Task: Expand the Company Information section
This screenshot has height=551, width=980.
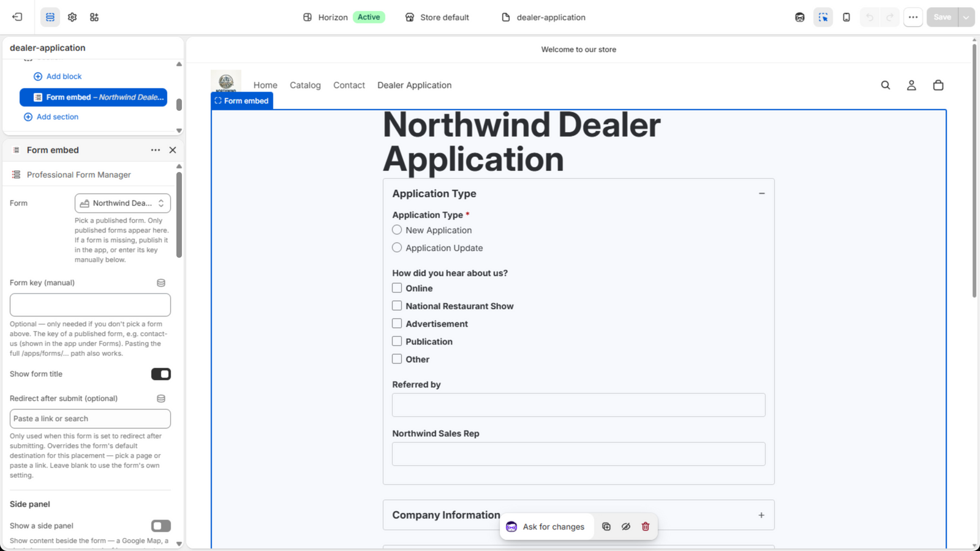Action: tap(761, 515)
